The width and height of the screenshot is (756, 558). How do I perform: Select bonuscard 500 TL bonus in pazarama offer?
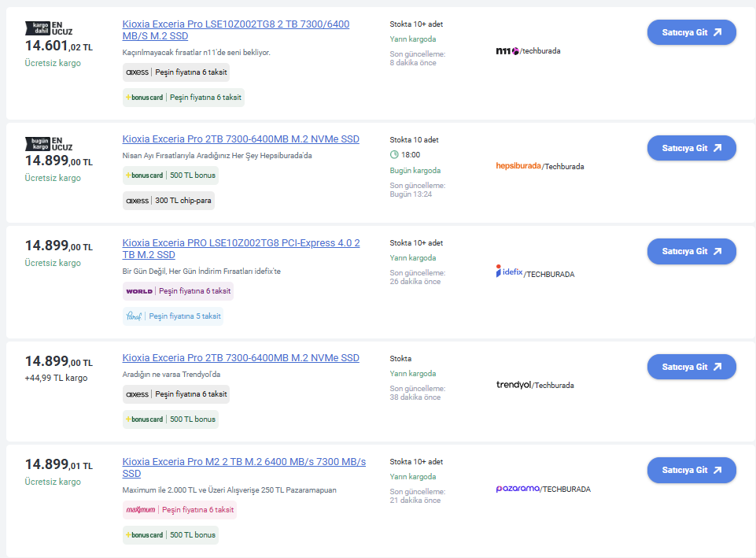pos(170,535)
